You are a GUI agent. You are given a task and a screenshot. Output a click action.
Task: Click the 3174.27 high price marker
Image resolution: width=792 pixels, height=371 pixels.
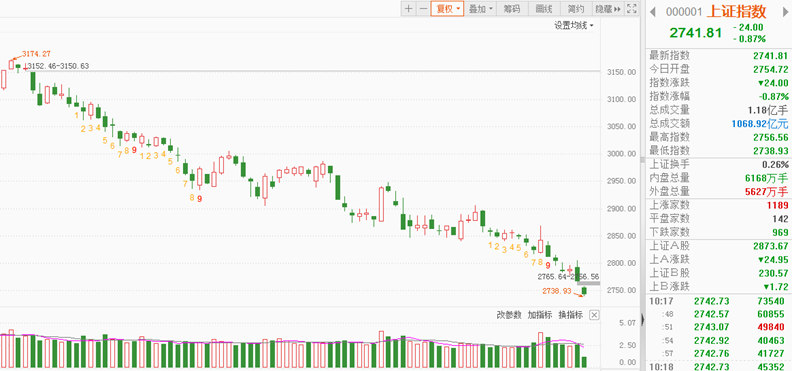(36, 54)
